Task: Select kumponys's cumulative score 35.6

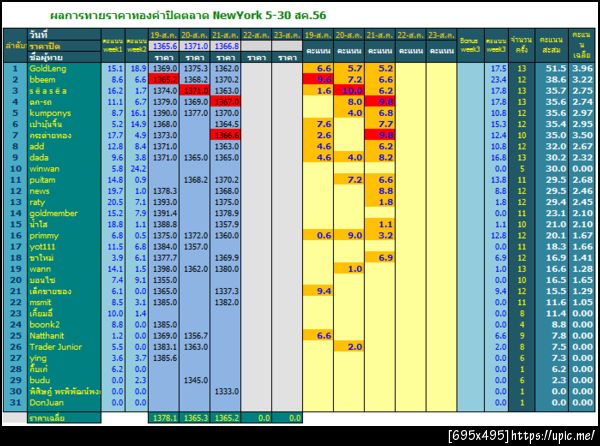Action: [x=551, y=113]
